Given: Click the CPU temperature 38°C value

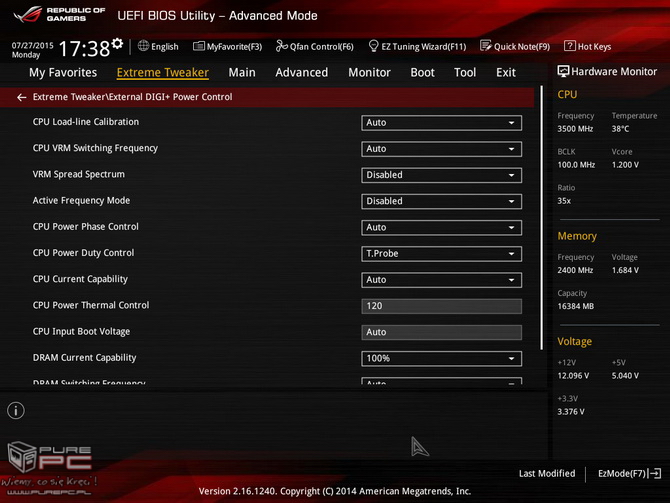Looking at the screenshot, I should tap(620, 129).
